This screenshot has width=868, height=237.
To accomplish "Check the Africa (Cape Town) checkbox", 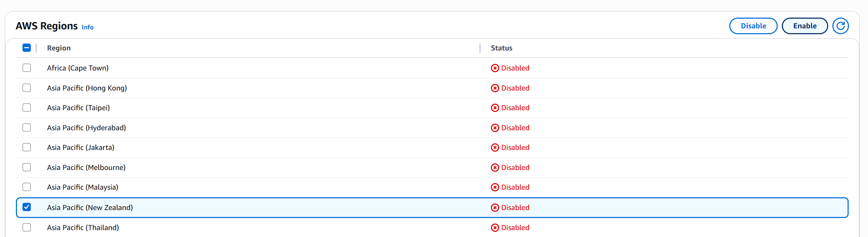I will pyautogui.click(x=27, y=68).
